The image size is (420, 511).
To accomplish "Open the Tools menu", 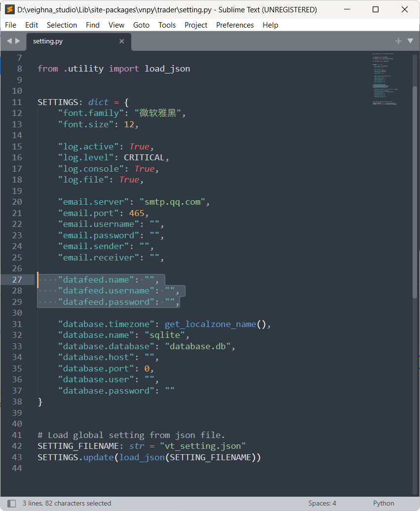I will pyautogui.click(x=167, y=25).
